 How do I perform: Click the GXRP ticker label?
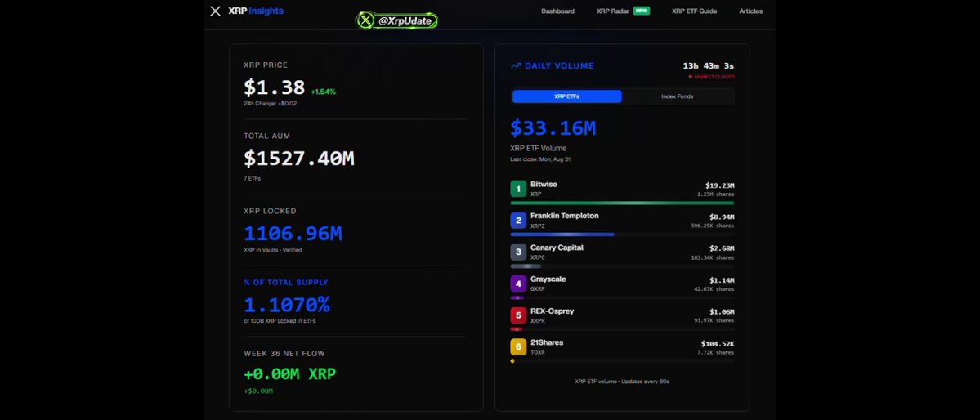538,288
